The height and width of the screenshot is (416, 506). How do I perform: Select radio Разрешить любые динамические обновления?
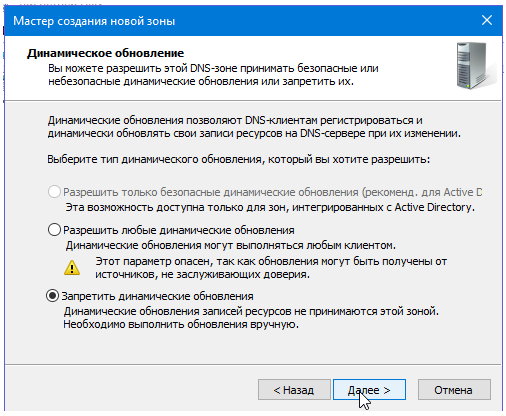54,230
